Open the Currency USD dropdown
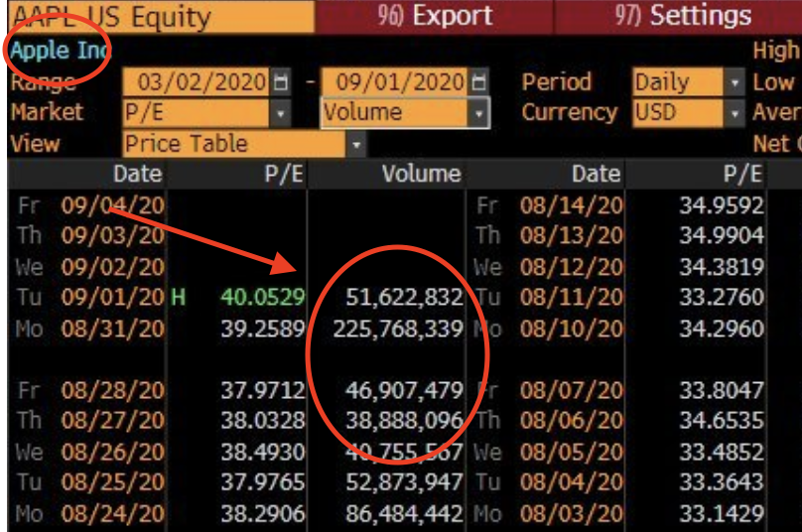The height and width of the screenshot is (532, 802). 735,113
